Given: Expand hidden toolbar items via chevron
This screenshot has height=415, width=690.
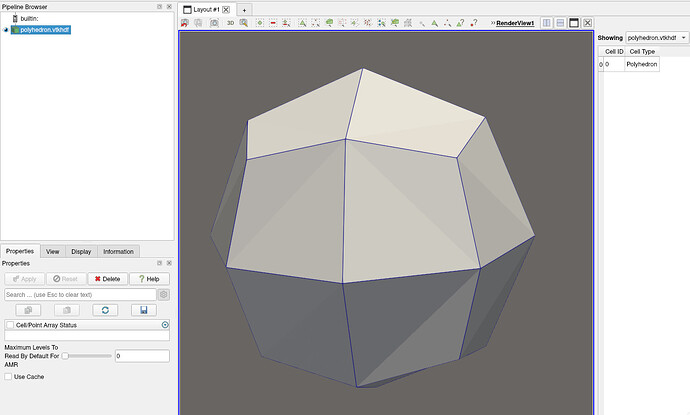Looking at the screenshot, I should (x=492, y=22).
